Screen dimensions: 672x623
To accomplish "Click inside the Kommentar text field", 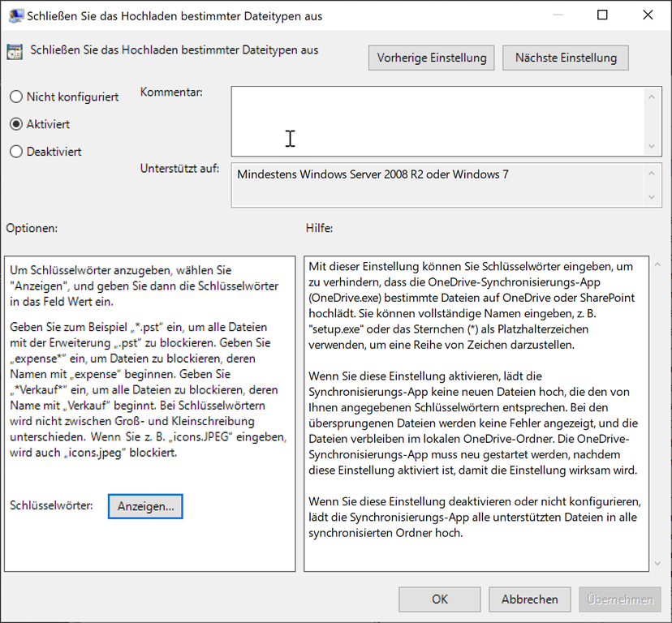I will tap(438, 122).
